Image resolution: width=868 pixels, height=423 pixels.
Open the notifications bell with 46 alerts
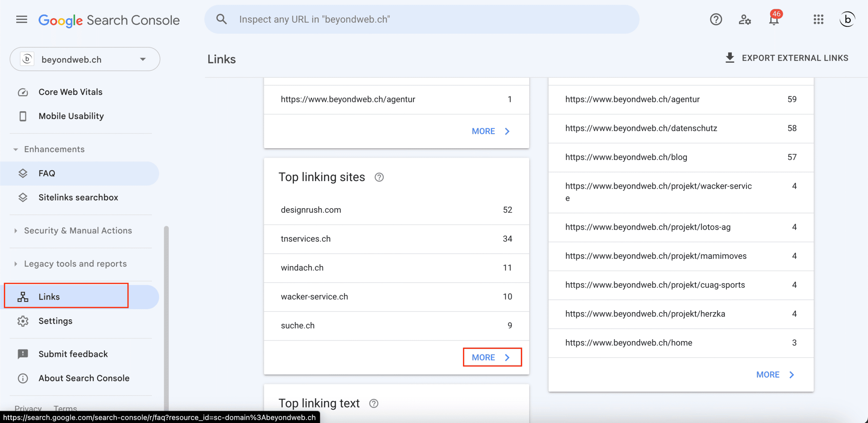coord(774,19)
